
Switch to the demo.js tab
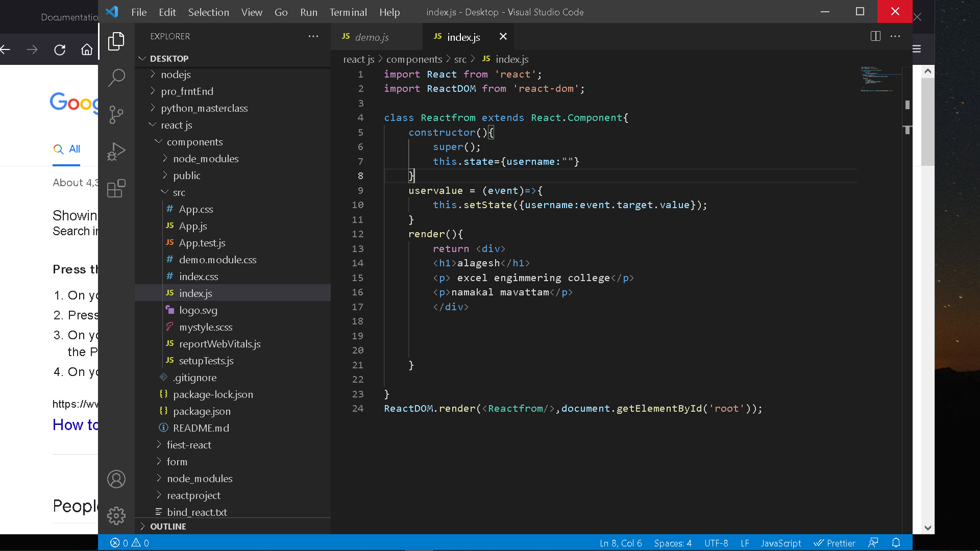[x=372, y=37]
